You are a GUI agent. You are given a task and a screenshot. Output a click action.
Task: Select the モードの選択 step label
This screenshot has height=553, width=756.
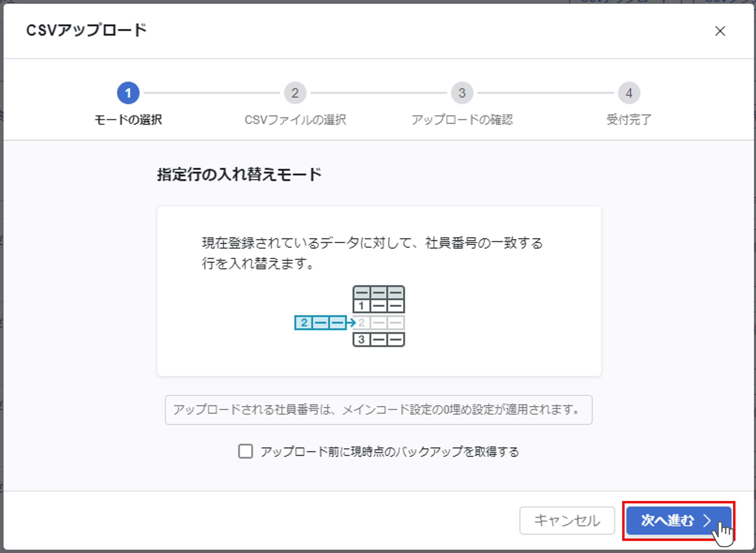pyautogui.click(x=128, y=120)
